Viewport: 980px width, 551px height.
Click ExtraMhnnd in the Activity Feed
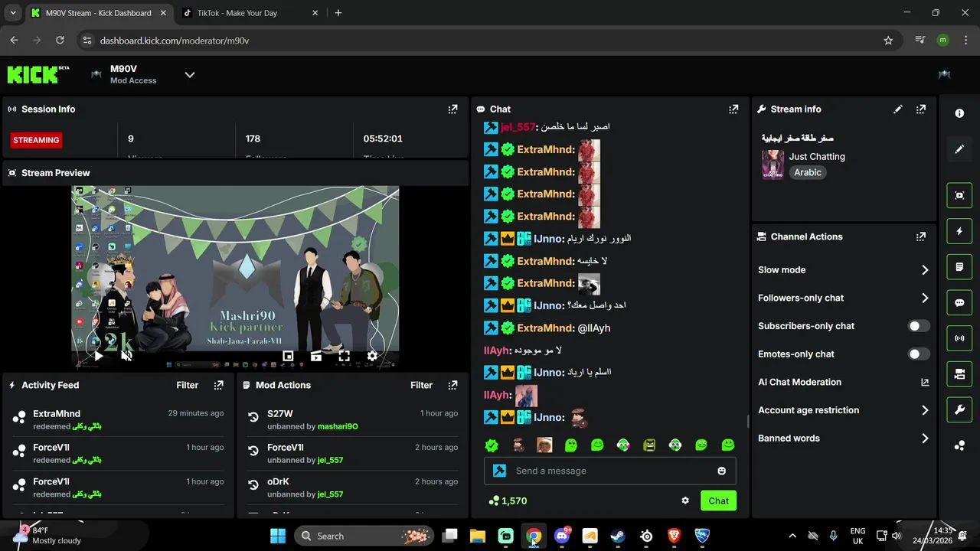(x=57, y=414)
